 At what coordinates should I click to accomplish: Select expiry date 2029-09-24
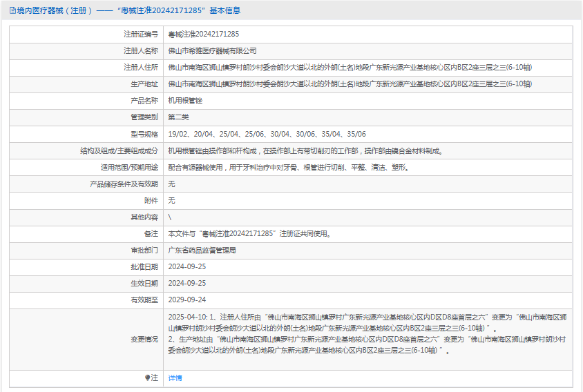(x=187, y=300)
